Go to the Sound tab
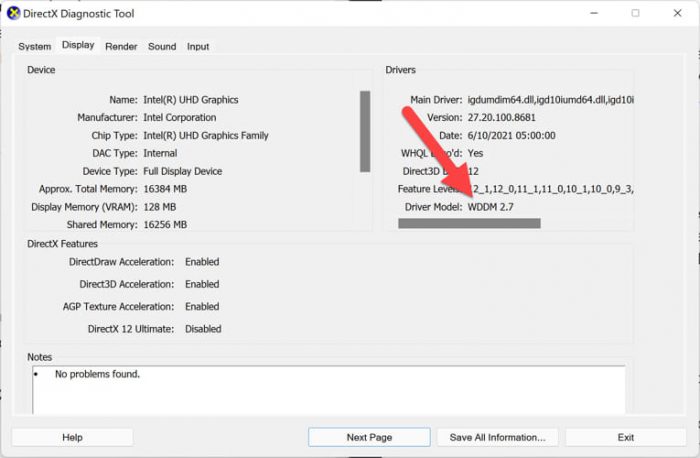 click(x=162, y=46)
